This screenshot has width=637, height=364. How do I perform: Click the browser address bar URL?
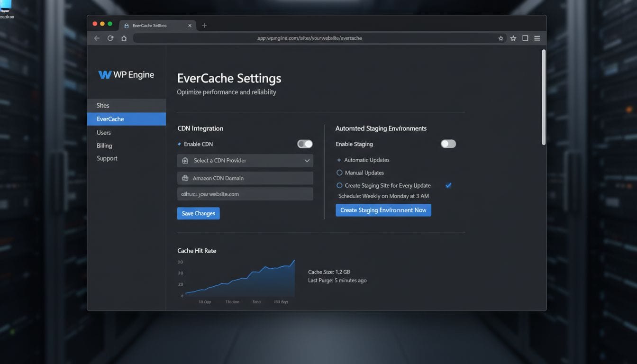pyautogui.click(x=309, y=38)
